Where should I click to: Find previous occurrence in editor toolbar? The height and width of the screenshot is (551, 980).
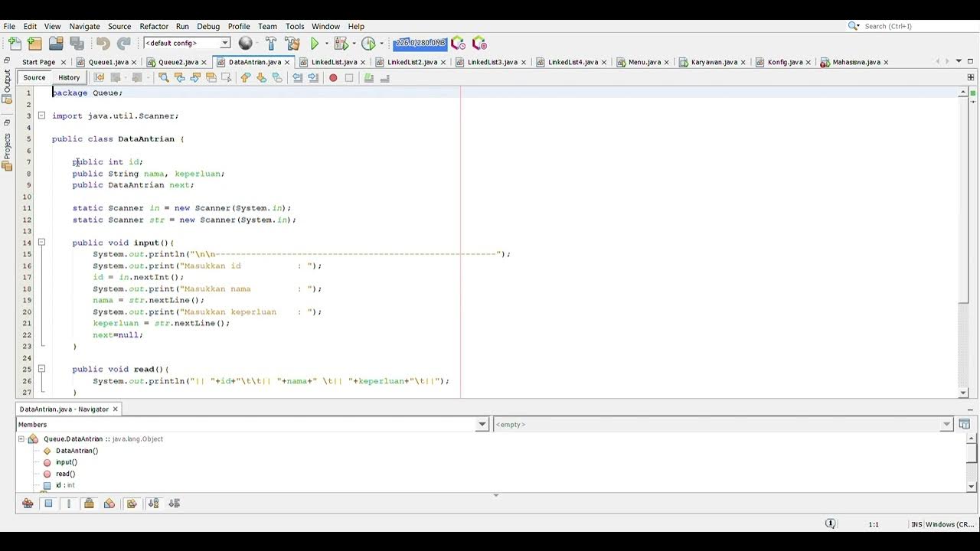pos(179,77)
